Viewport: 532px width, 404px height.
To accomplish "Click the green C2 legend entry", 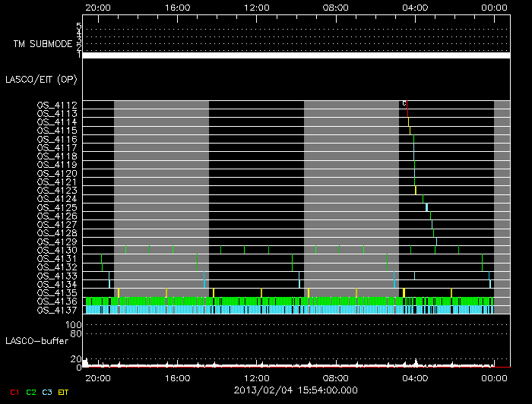I will click(x=31, y=391).
